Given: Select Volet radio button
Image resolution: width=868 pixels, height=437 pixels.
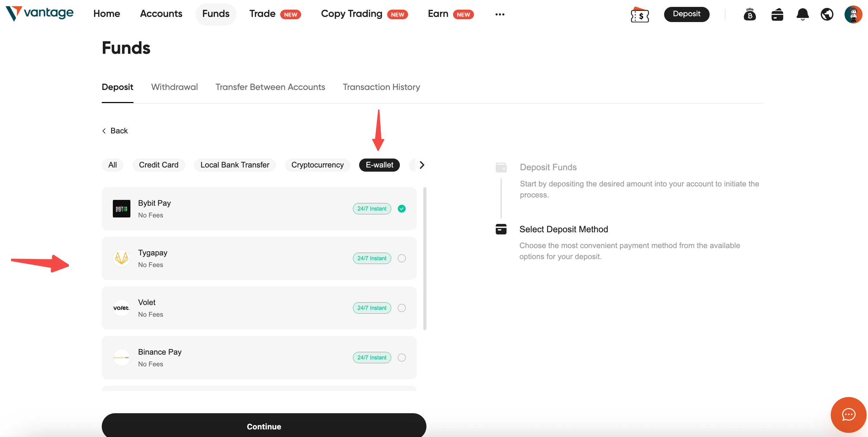Looking at the screenshot, I should 402,308.
